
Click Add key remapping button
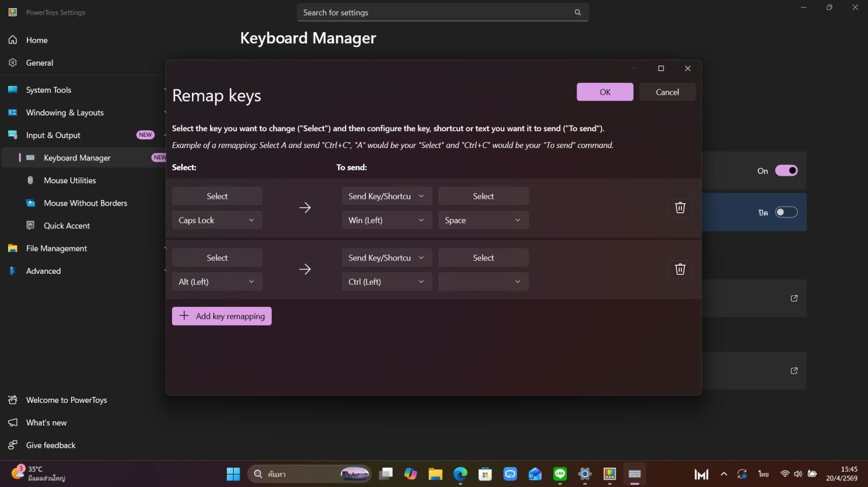[x=222, y=316]
